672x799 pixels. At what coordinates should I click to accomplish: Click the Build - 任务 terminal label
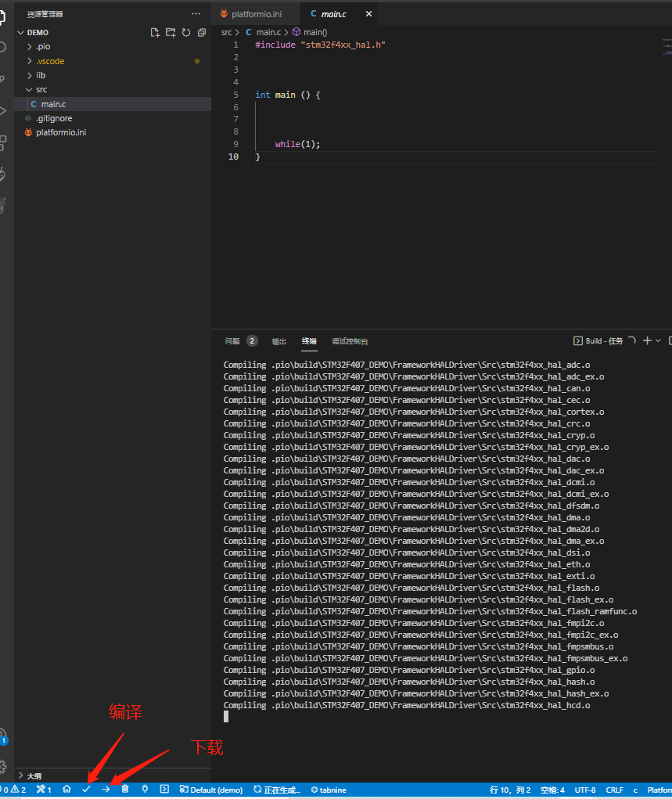pyautogui.click(x=598, y=341)
